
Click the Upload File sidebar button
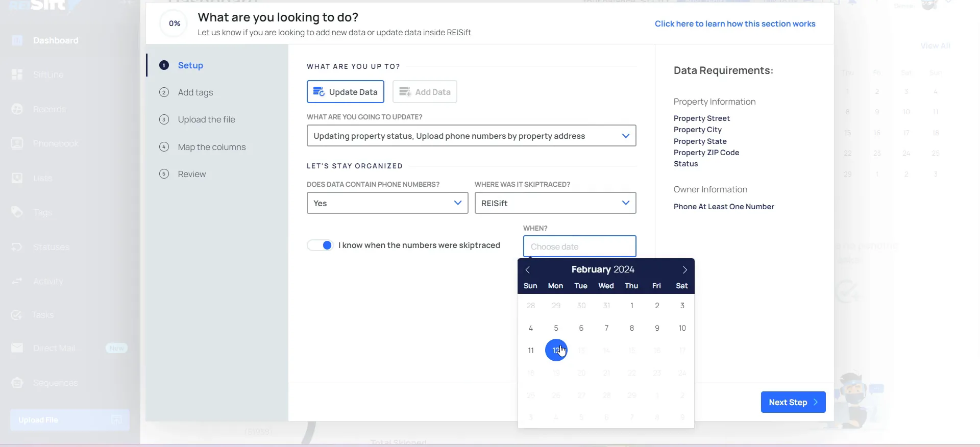(x=70, y=420)
